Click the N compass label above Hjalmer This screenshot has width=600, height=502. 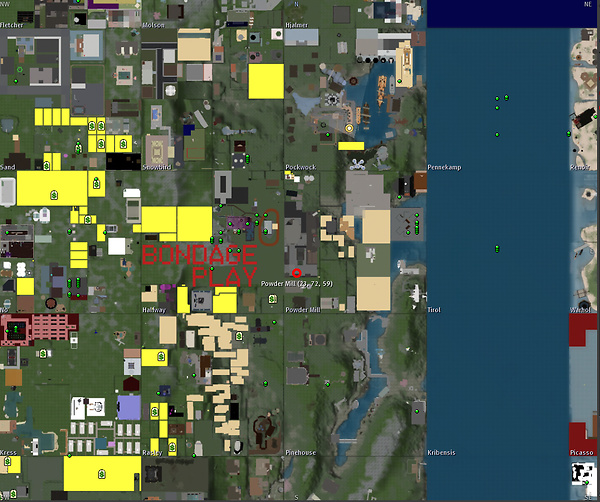click(296, 4)
